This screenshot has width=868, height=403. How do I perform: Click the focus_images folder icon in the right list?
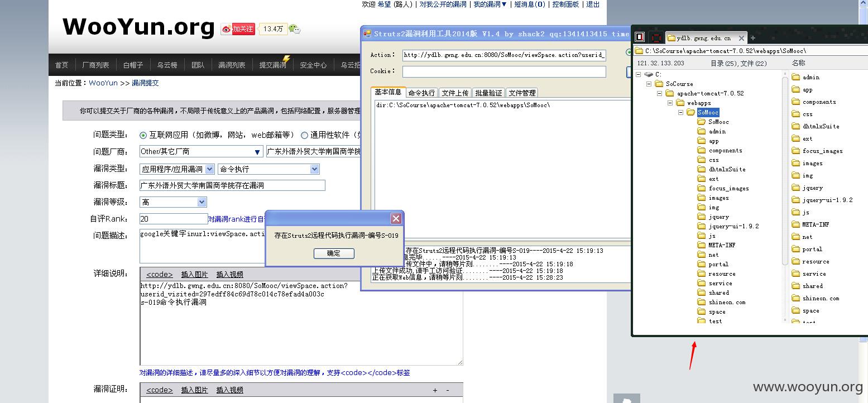pyautogui.click(x=796, y=151)
